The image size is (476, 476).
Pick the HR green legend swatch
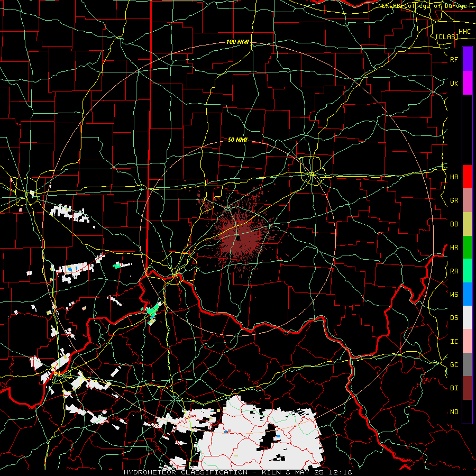pos(467,248)
